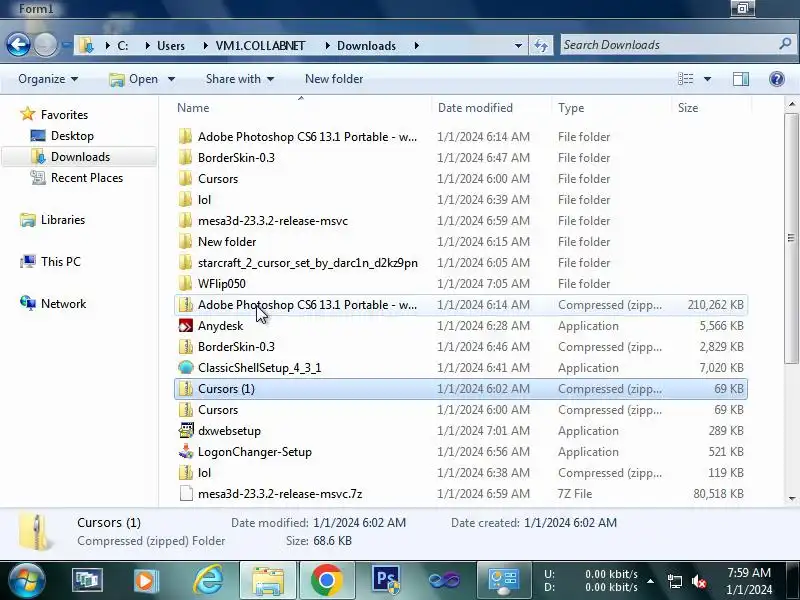Click the Windows Start orb
This screenshot has width=800, height=600.
click(27, 580)
